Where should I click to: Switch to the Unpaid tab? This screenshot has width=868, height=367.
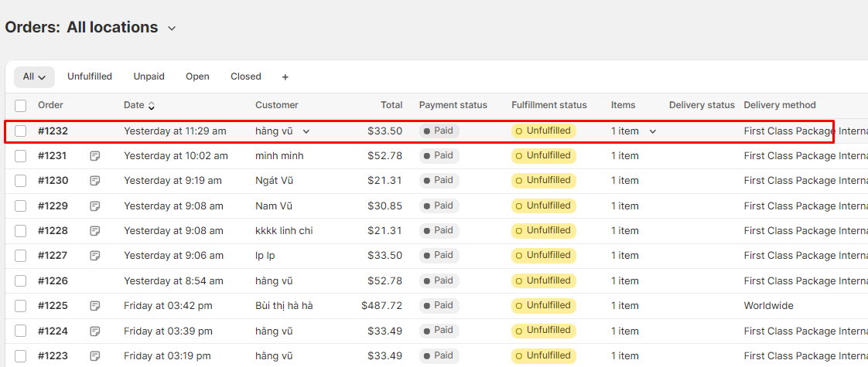[149, 76]
